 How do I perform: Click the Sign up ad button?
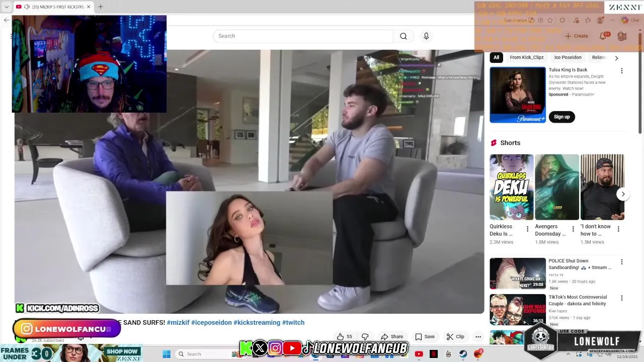tap(561, 117)
